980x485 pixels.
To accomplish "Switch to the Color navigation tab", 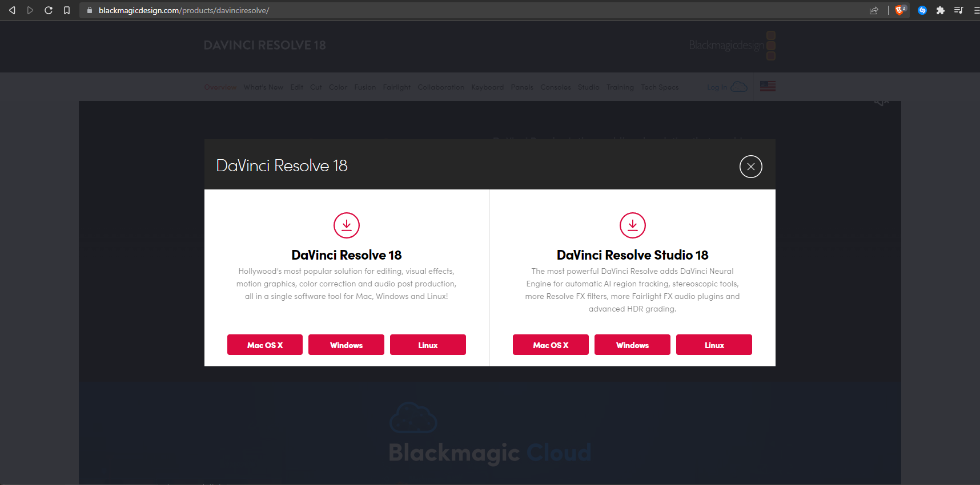I will tap(338, 87).
